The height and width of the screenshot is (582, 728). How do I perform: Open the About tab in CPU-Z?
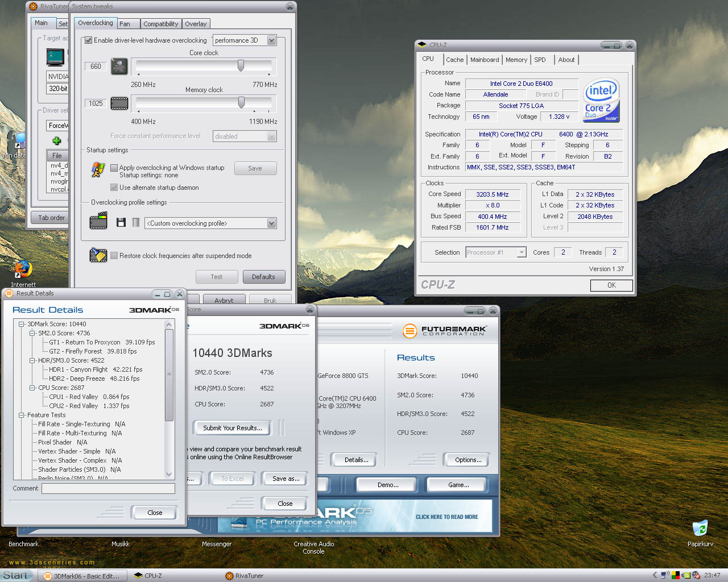pyautogui.click(x=566, y=60)
